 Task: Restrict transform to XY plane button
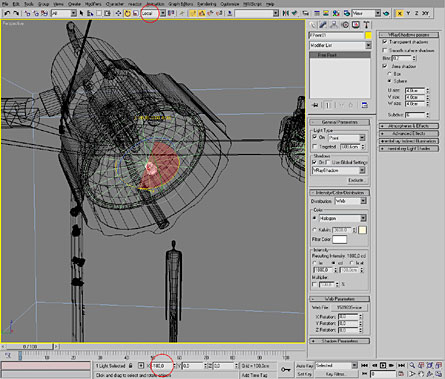click(x=425, y=13)
